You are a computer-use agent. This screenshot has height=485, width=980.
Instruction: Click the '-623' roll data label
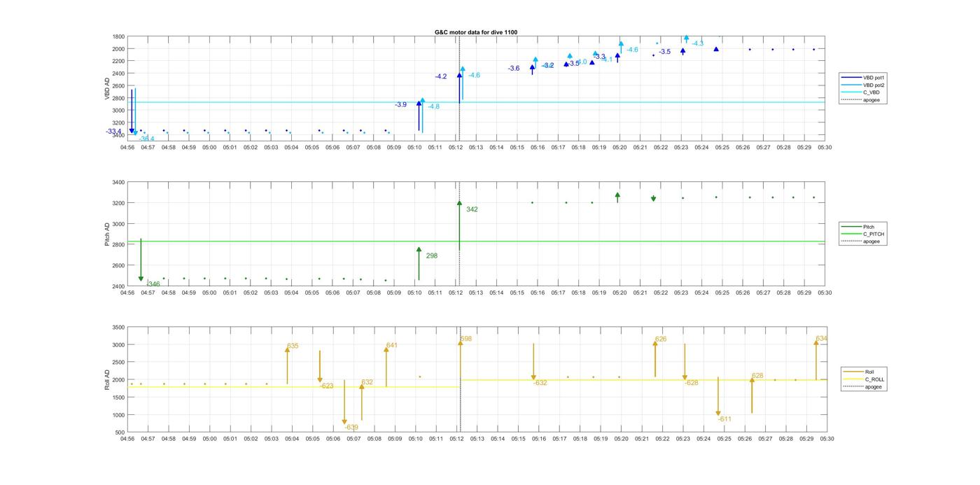click(x=327, y=386)
